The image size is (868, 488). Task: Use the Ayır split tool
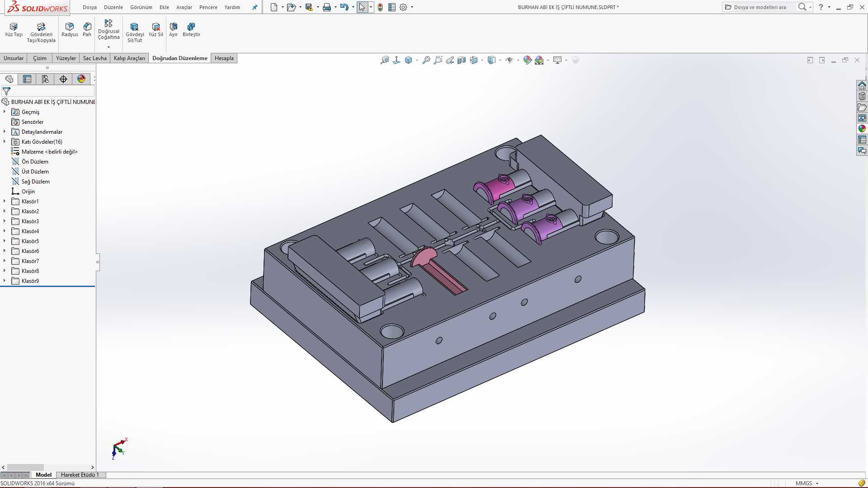[x=174, y=30]
